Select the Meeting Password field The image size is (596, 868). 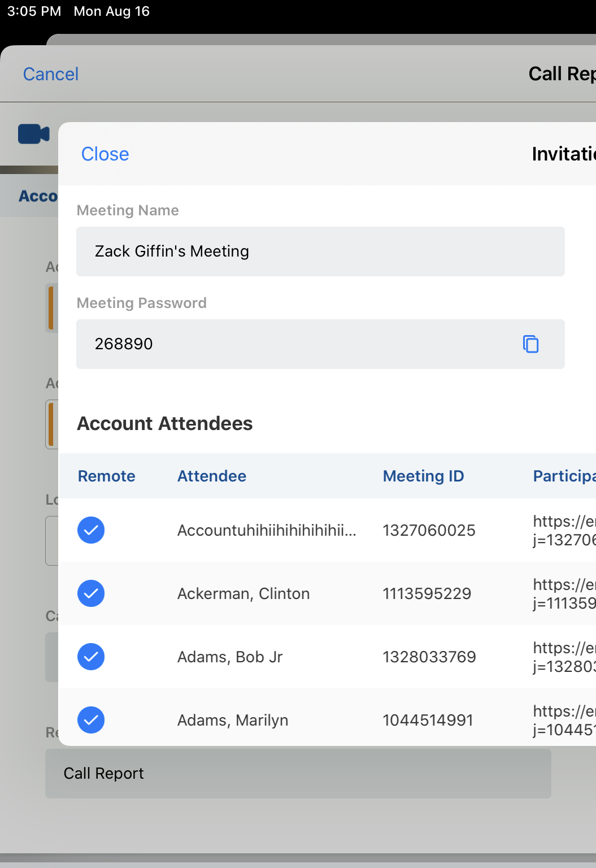[x=294, y=344]
